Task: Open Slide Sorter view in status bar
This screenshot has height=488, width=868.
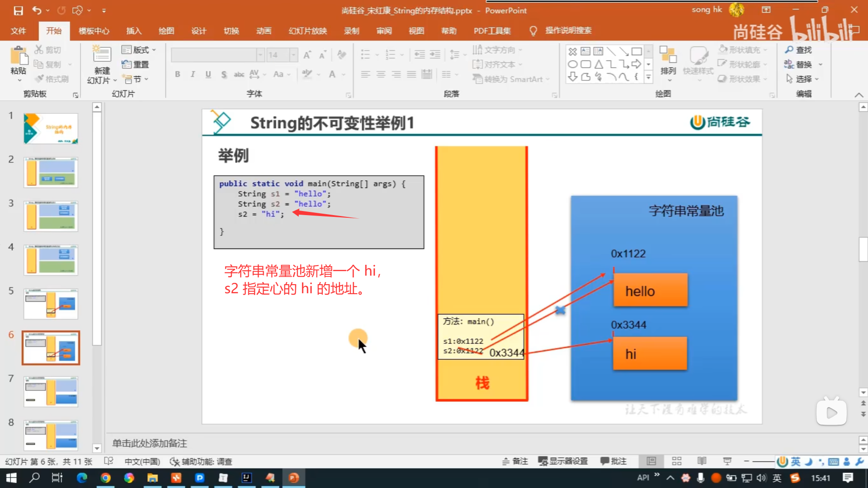Action: coord(677,461)
